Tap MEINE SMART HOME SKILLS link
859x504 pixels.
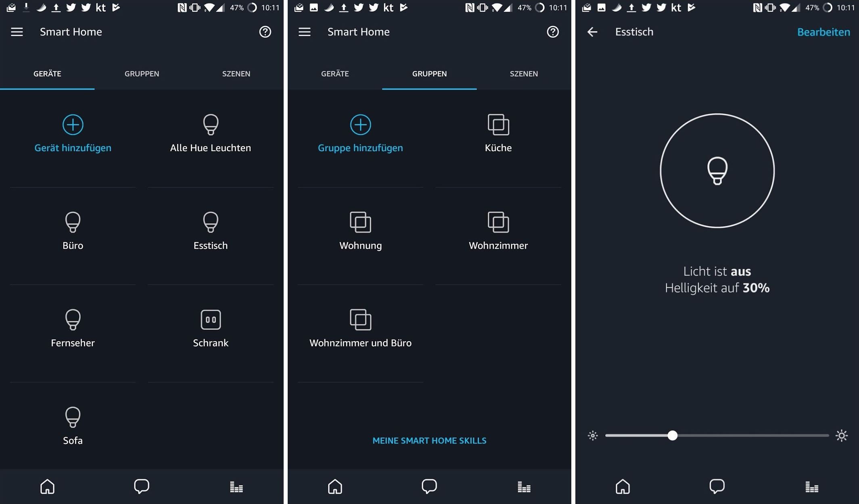click(428, 440)
